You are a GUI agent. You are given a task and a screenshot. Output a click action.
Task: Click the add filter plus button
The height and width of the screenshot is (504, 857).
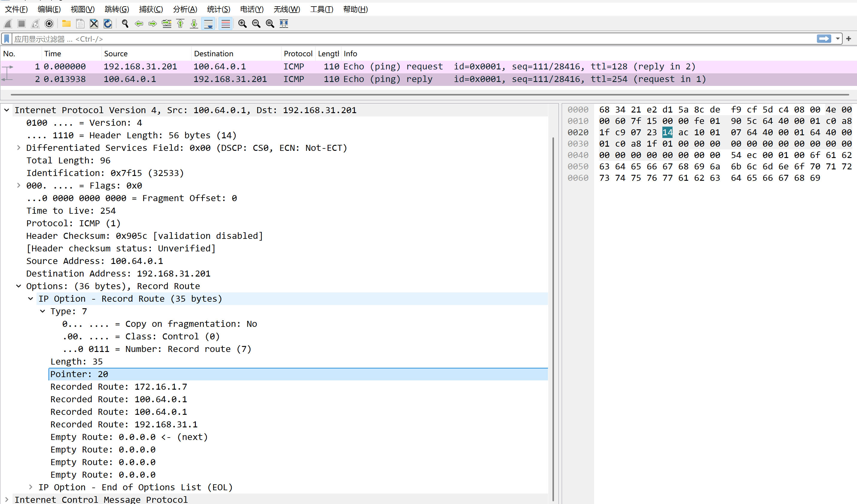pos(849,39)
